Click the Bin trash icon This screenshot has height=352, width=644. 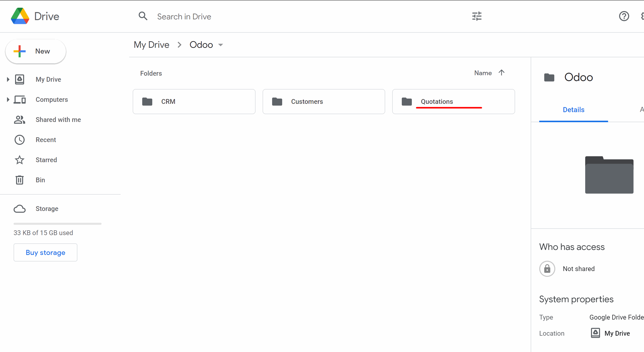[x=20, y=180]
